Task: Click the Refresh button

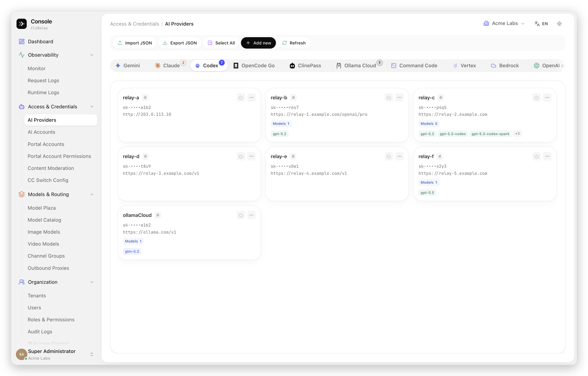Action: click(x=294, y=43)
